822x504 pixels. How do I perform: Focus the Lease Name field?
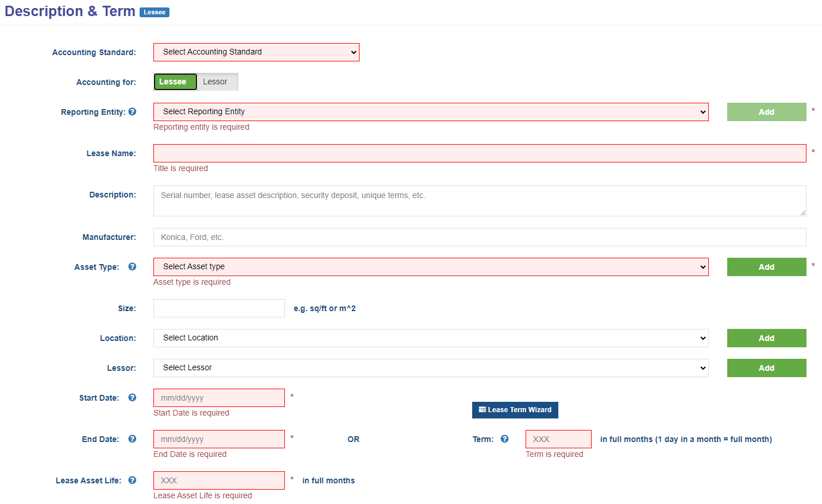480,153
